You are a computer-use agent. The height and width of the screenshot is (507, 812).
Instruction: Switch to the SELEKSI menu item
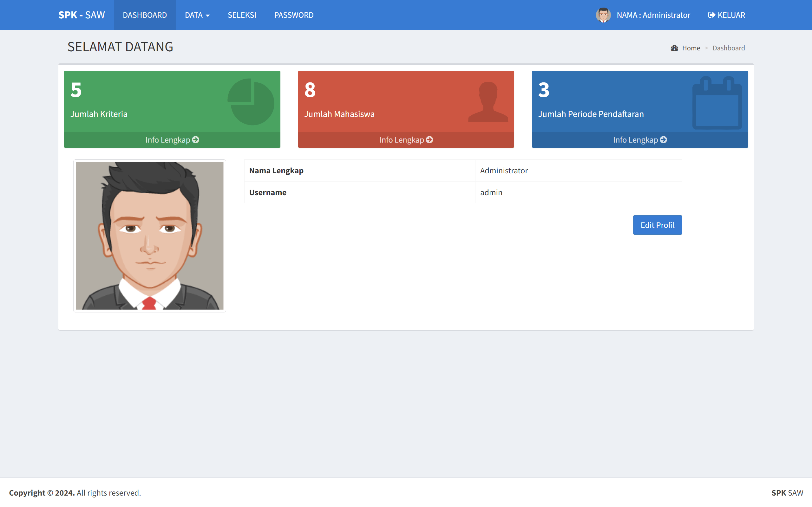point(242,15)
